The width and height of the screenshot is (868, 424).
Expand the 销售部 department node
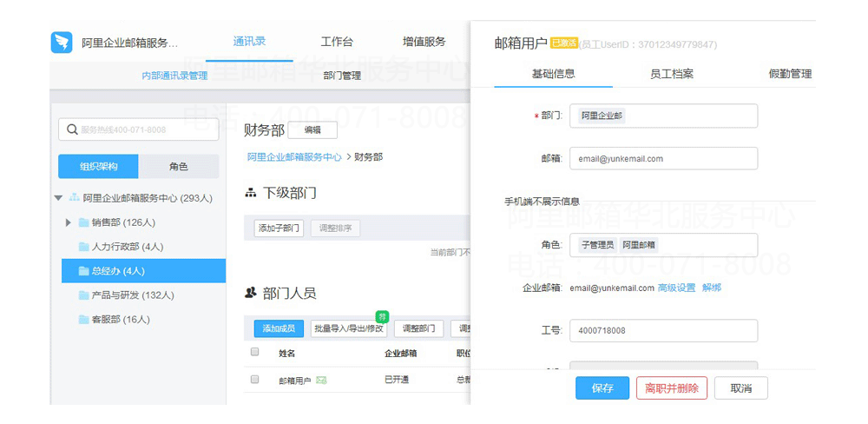coord(69,222)
